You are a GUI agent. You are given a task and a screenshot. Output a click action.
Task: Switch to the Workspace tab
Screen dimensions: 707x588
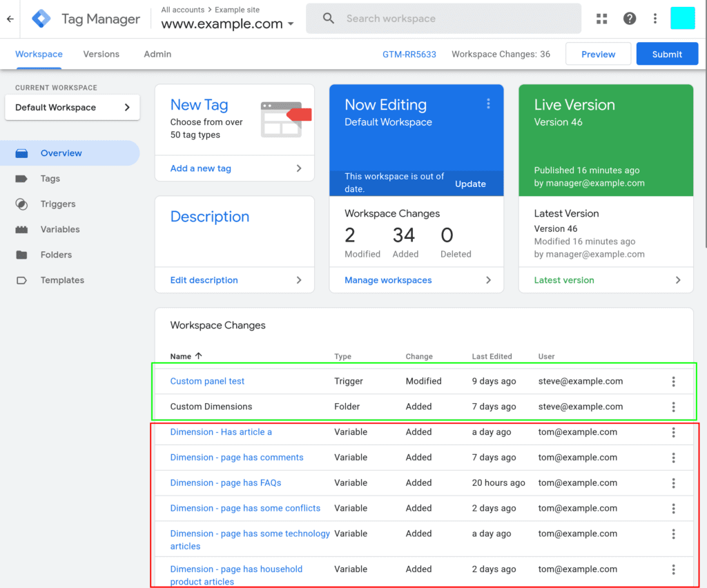point(39,54)
